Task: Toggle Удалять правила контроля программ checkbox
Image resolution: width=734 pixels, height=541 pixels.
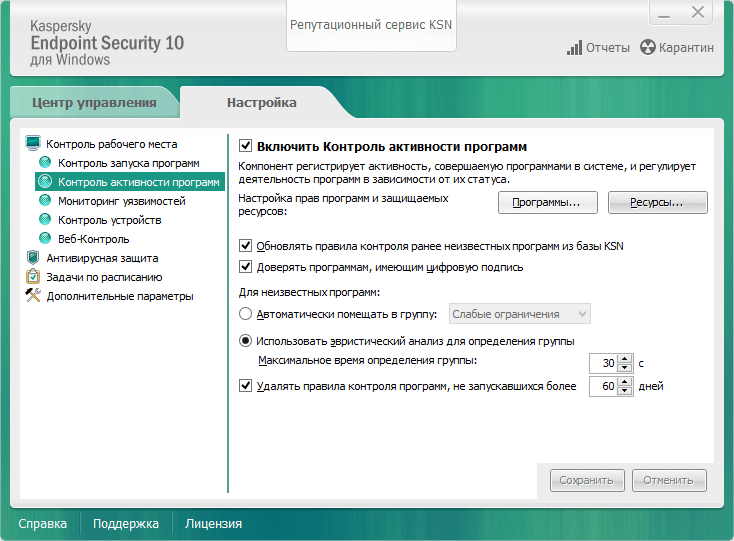Action: tap(245, 386)
